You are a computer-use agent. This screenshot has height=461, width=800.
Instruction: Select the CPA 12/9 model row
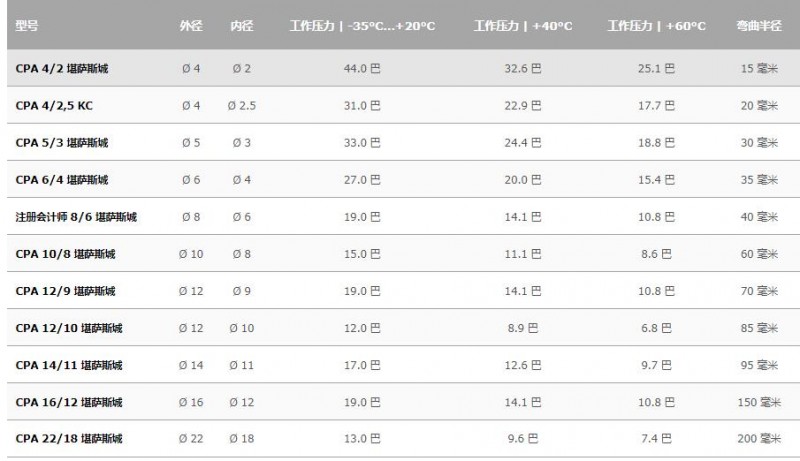pyautogui.click(x=403, y=291)
